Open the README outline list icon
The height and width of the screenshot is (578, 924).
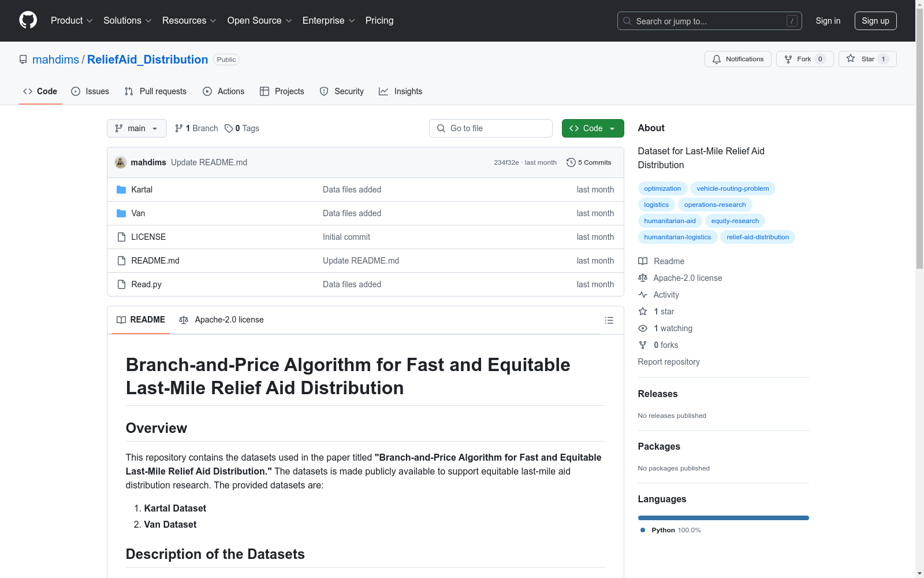tap(609, 320)
